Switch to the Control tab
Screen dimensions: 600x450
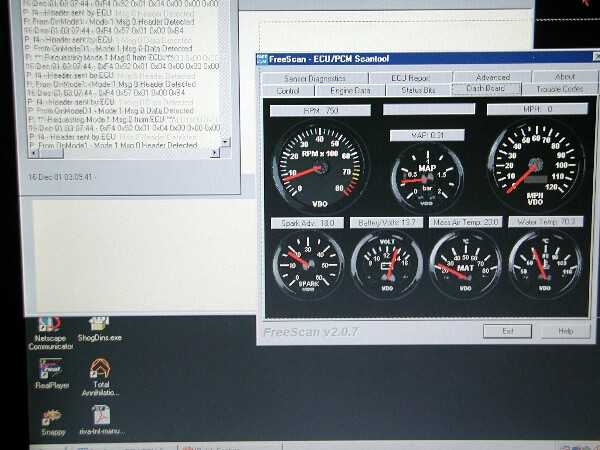pyautogui.click(x=288, y=91)
